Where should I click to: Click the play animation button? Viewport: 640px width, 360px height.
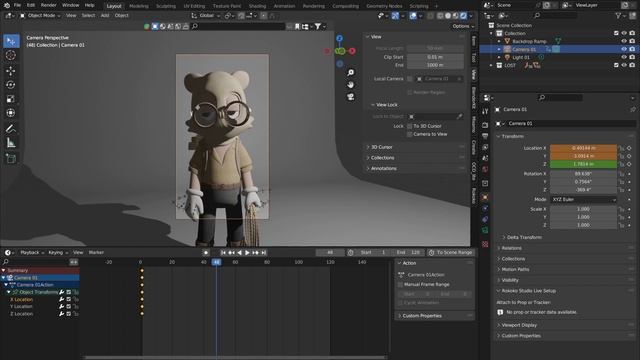[247, 253]
